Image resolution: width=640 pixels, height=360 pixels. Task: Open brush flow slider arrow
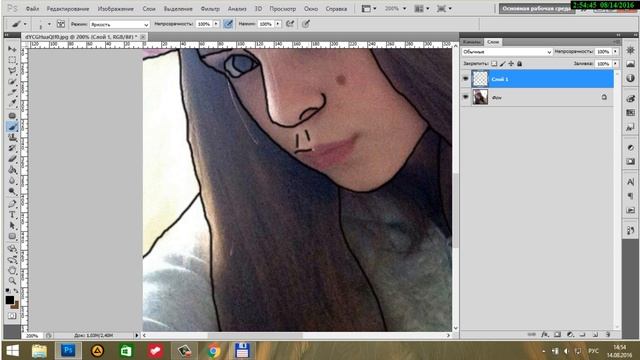pos(278,24)
